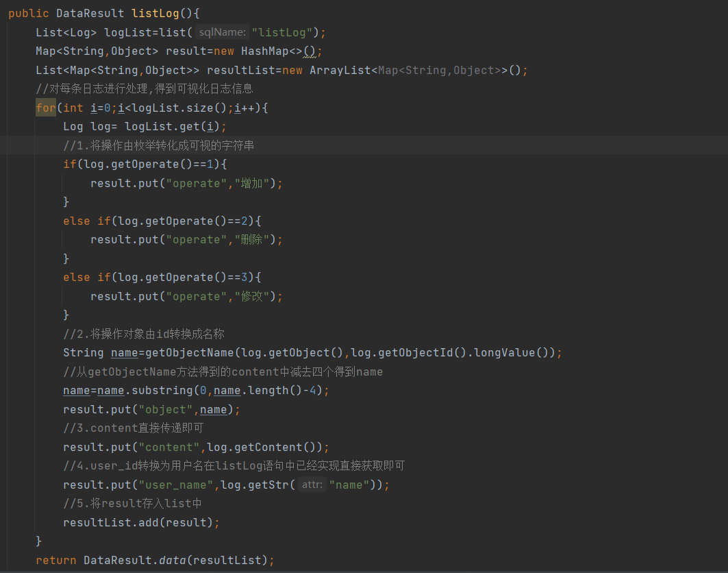Click the comment 对每条日志进行处理
The height and width of the screenshot is (573, 728).
(145, 89)
